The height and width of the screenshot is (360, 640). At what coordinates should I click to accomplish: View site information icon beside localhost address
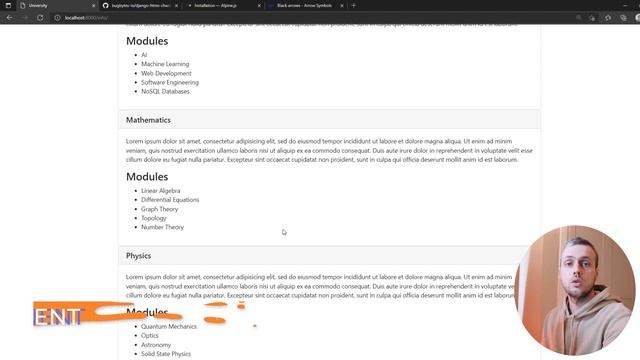[58, 18]
